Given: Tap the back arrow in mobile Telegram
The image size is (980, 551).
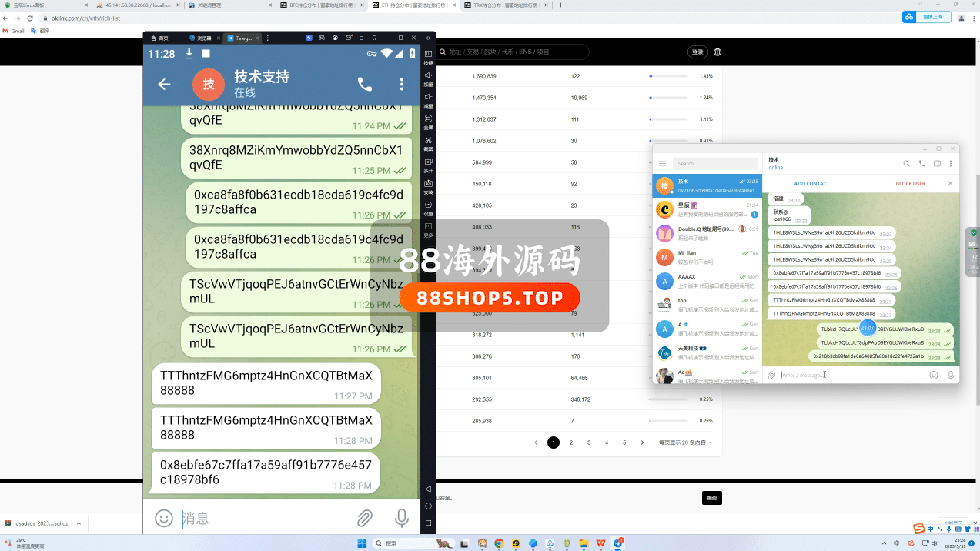Looking at the screenshot, I should (164, 85).
